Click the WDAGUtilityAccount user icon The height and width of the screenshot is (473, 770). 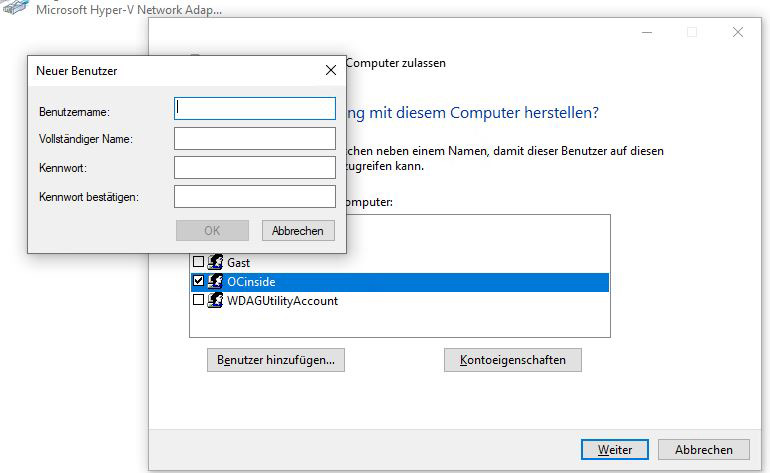click(x=215, y=300)
